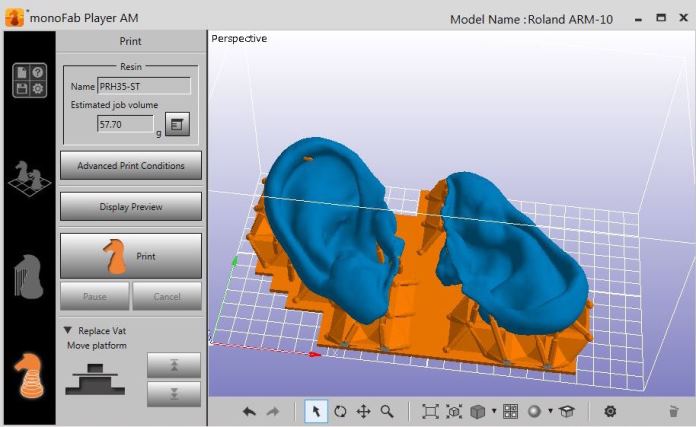The width and height of the screenshot is (696, 427).
Task: Toggle the open box display icon
Action: [567, 411]
